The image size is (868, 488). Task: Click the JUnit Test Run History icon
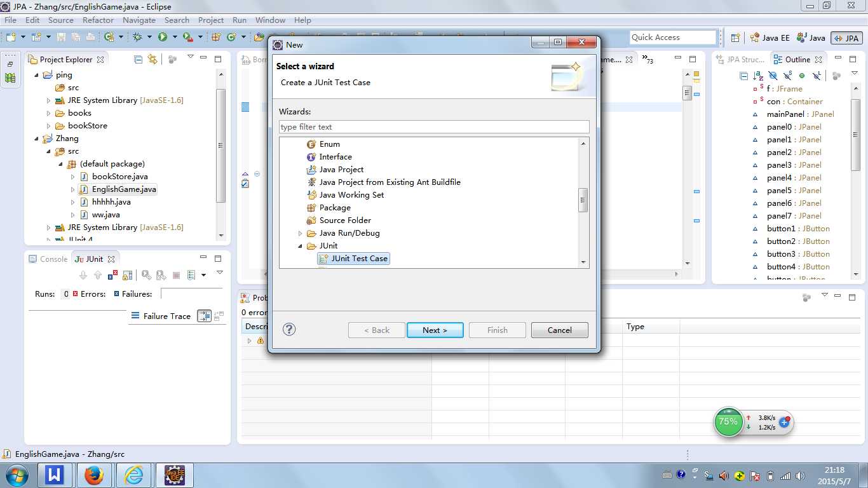point(192,275)
